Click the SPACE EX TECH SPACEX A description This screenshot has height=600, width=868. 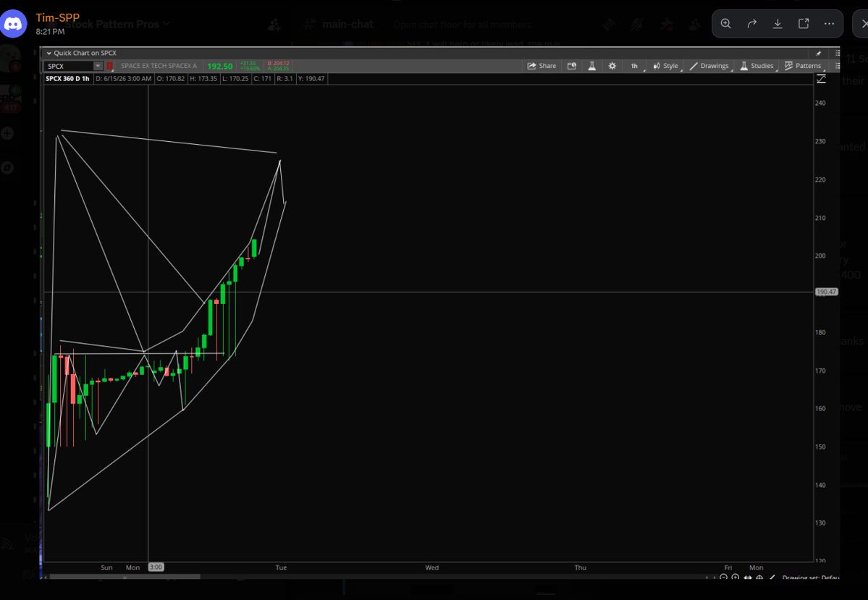159,66
